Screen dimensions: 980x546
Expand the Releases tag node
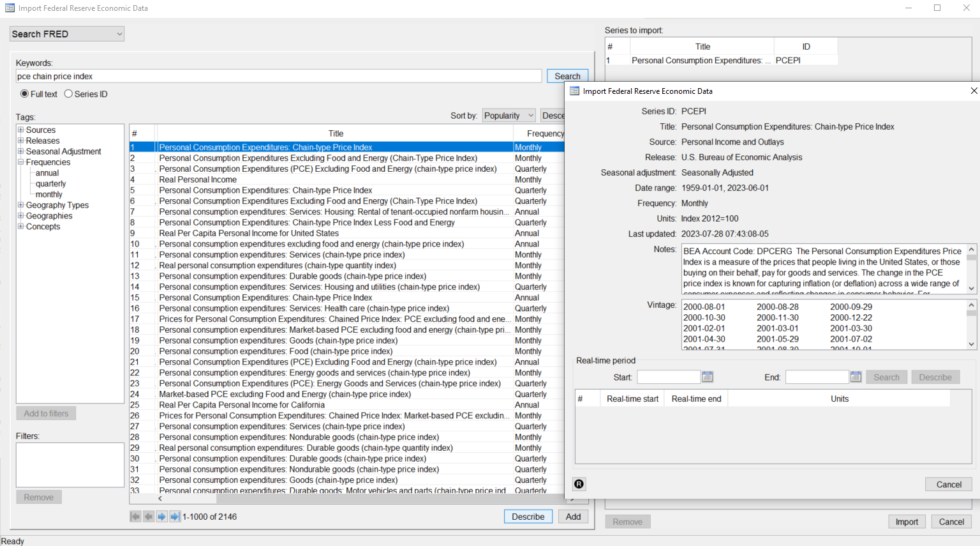[20, 140]
